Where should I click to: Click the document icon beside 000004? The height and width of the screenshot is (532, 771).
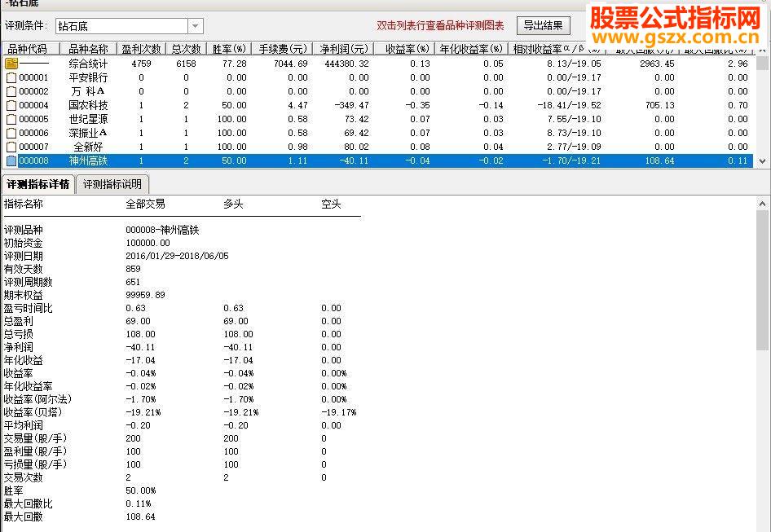click(x=11, y=105)
